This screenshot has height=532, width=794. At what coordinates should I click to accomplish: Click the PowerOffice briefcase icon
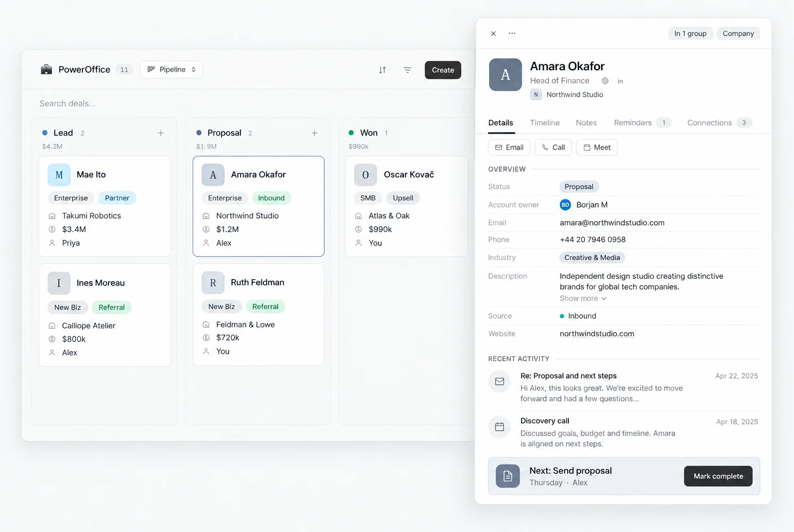[x=46, y=69]
